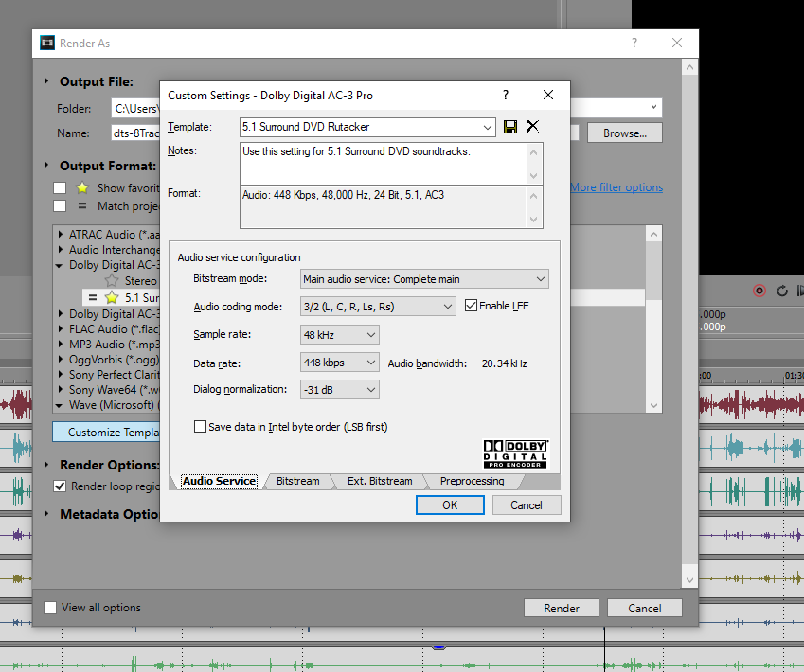Click the Dolby Digital Pro Encoder logo
Image resolution: width=804 pixels, height=672 pixels.
[x=516, y=453]
